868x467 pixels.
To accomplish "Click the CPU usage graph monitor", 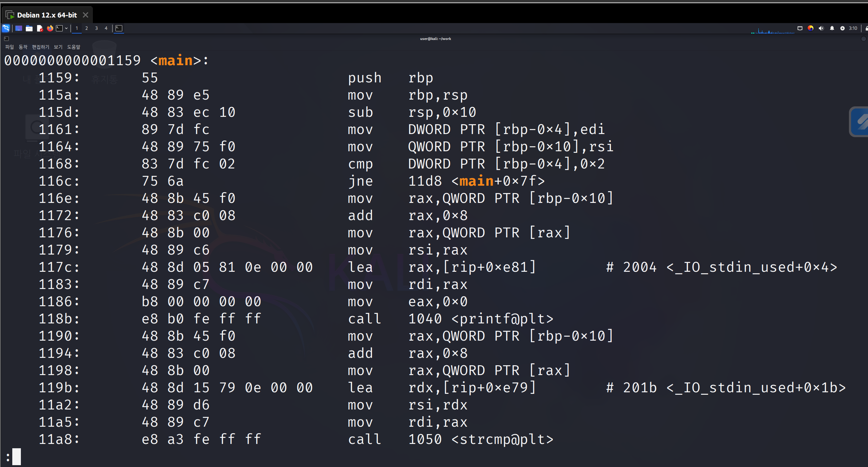I will [773, 30].
